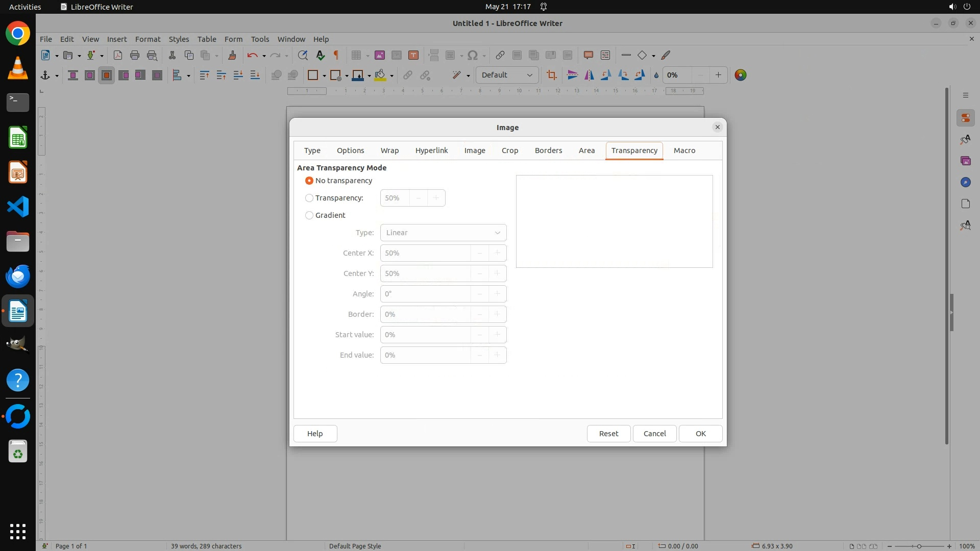Viewport: 980px width, 551px height.
Task: Choose the Gradient transparency radio button
Action: (x=309, y=215)
